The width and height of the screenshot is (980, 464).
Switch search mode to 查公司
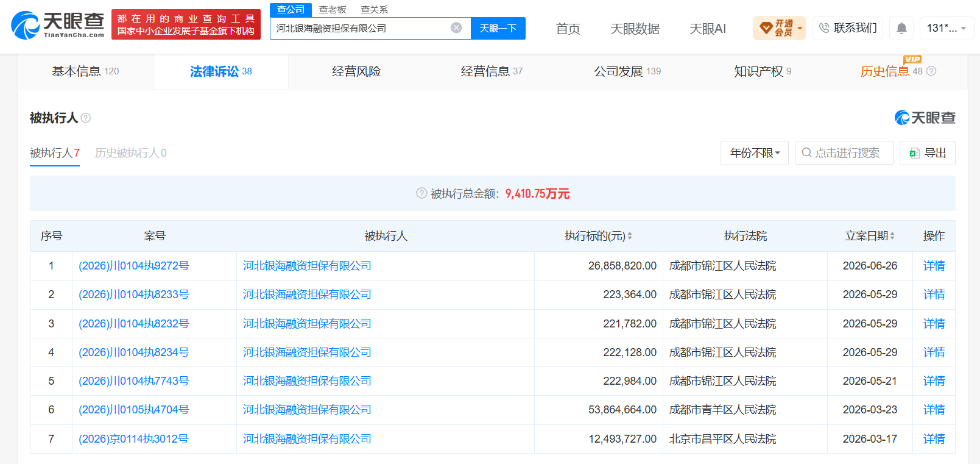click(291, 10)
